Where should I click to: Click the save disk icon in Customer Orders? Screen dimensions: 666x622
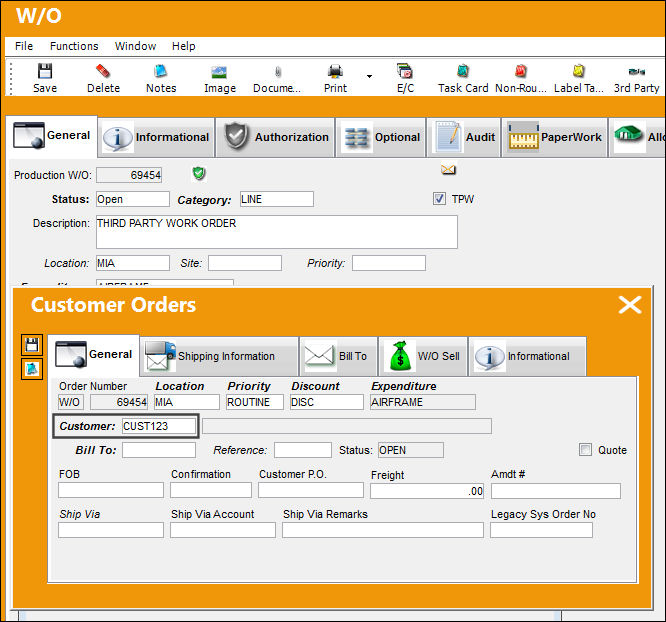click(32, 345)
